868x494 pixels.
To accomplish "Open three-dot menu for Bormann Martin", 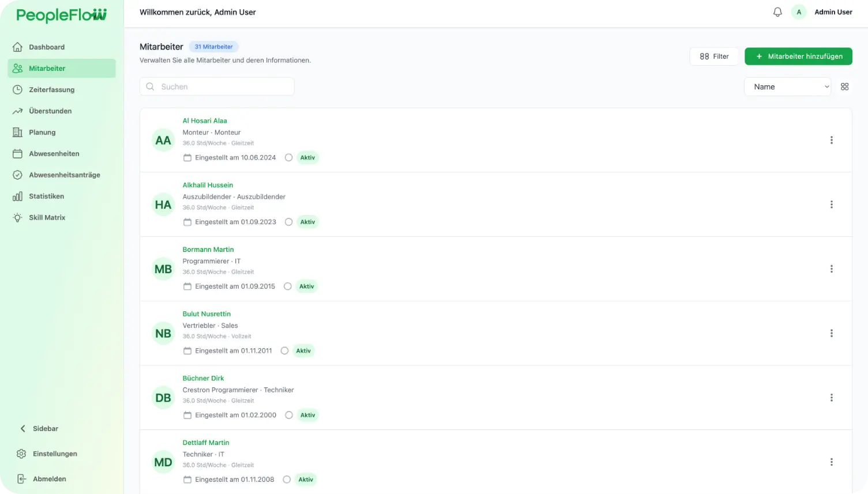I will coord(831,269).
